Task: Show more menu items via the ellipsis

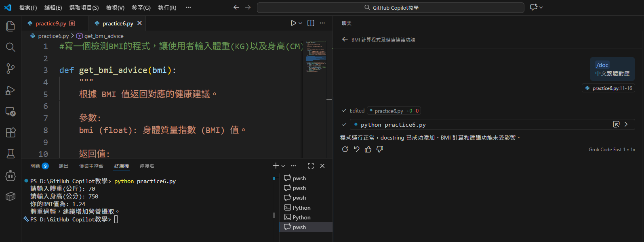Action: 188,8
